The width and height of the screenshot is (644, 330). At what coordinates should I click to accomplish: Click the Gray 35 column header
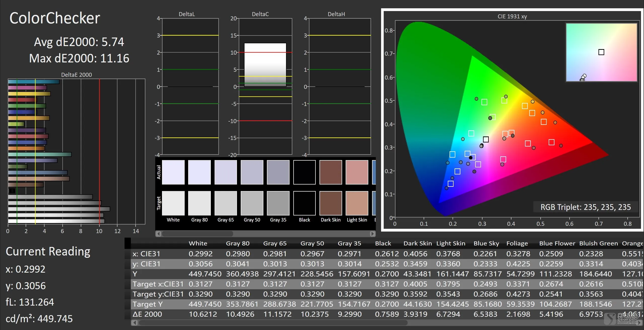tap(349, 243)
